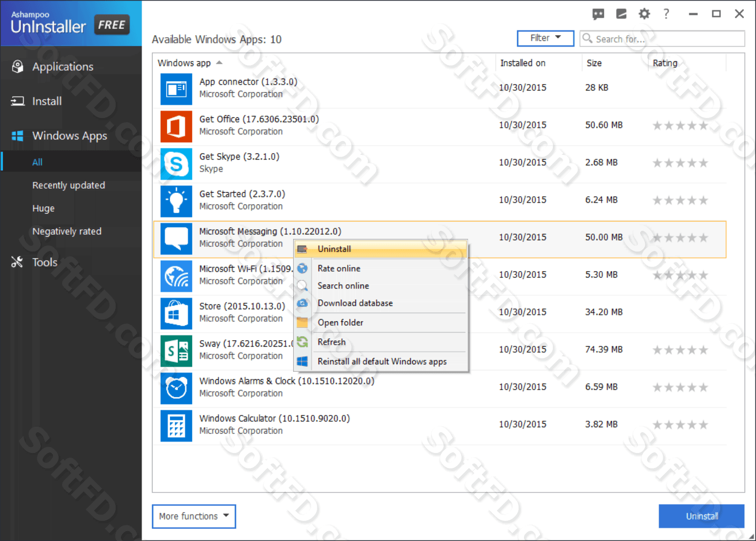Image resolution: width=756 pixels, height=541 pixels.
Task: Click the Refresh arrows icon in context menu
Action: coord(302,342)
